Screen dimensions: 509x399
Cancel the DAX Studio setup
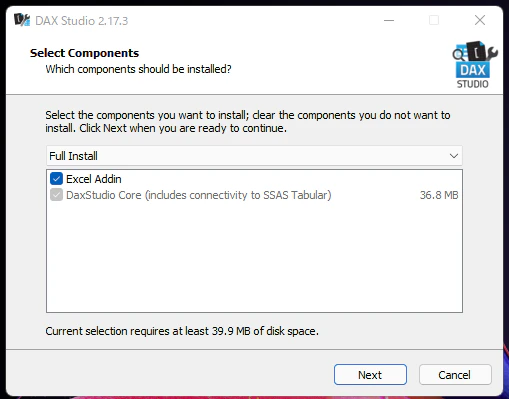coord(455,375)
